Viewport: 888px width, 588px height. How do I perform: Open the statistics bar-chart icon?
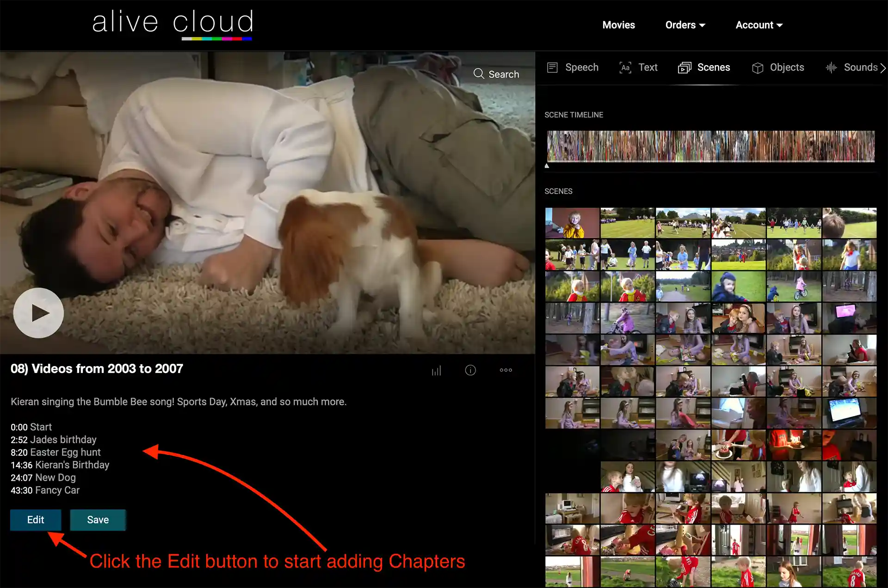(436, 370)
